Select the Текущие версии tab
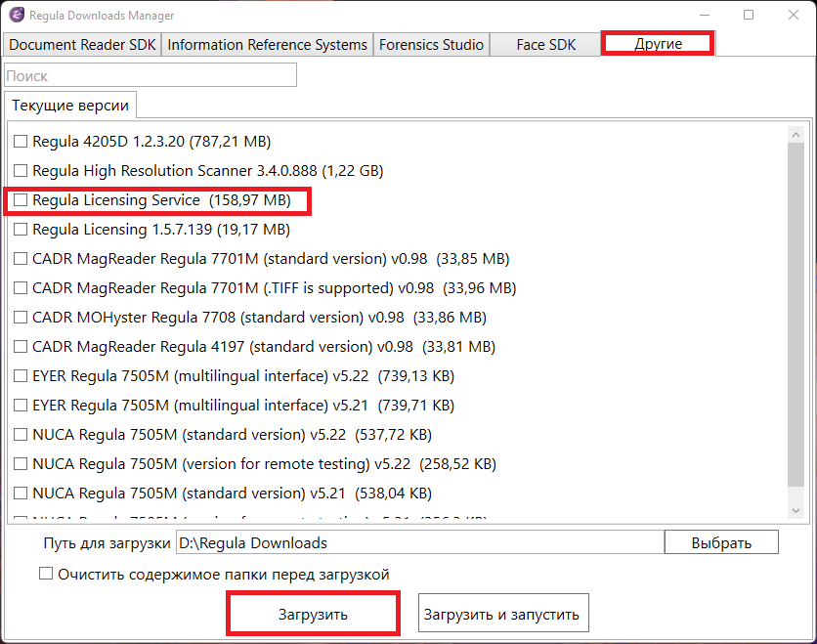The image size is (817, 644). (70, 106)
